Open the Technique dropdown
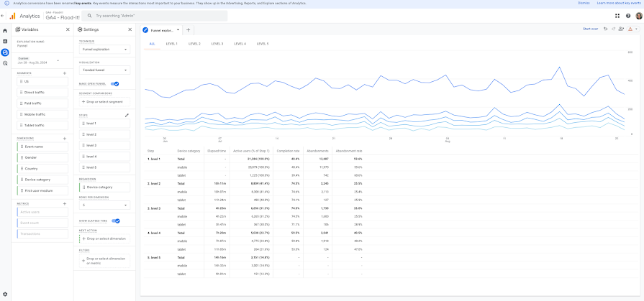The height and width of the screenshot is (301, 644). click(104, 50)
